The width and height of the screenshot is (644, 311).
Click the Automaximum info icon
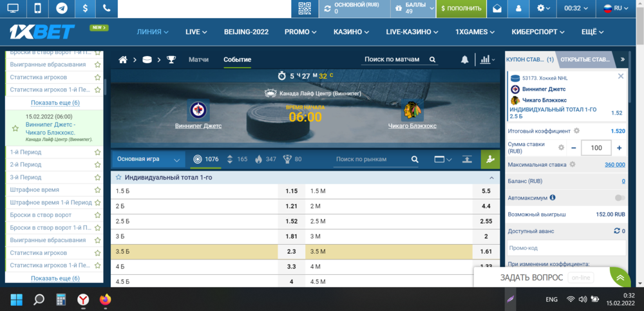pyautogui.click(x=553, y=198)
